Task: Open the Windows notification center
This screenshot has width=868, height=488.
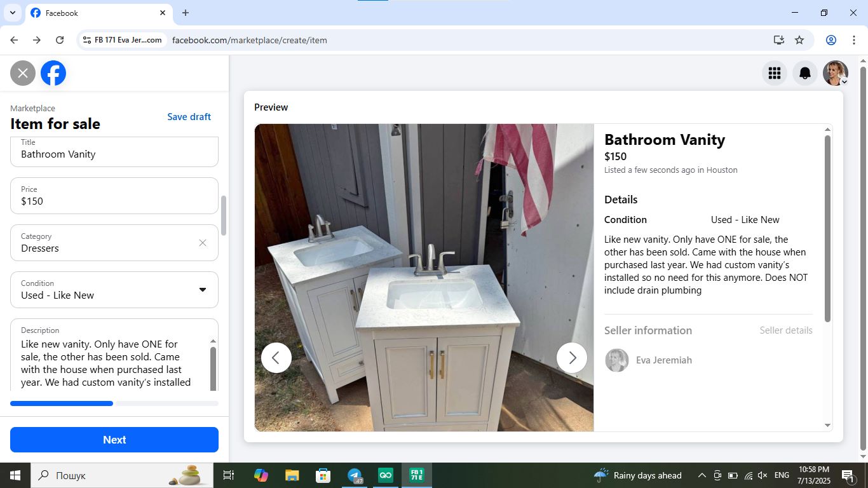Action: pos(848,475)
